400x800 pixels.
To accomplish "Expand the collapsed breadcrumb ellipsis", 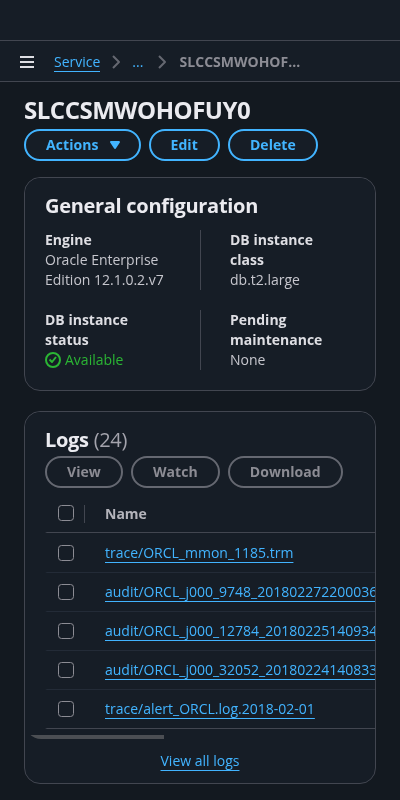I will click(138, 62).
